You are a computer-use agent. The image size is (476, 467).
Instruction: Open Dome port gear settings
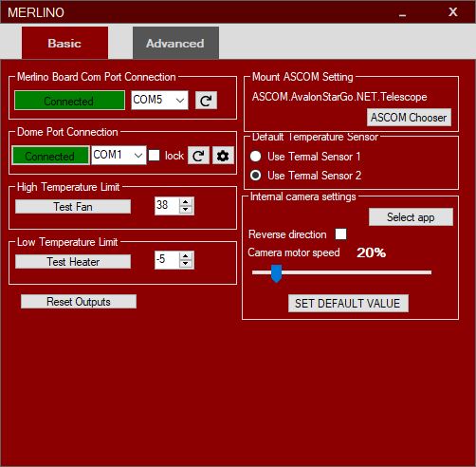pyautogui.click(x=223, y=156)
